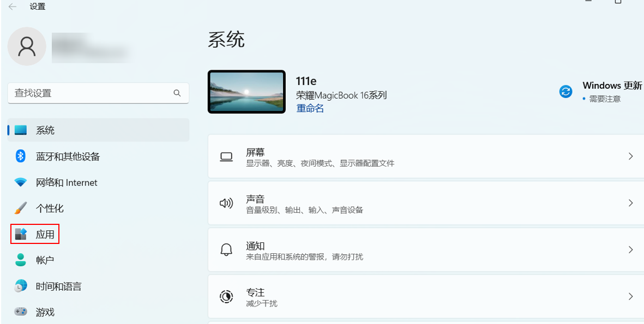Click the 重命名 link
The image size is (644, 324).
[x=310, y=108]
